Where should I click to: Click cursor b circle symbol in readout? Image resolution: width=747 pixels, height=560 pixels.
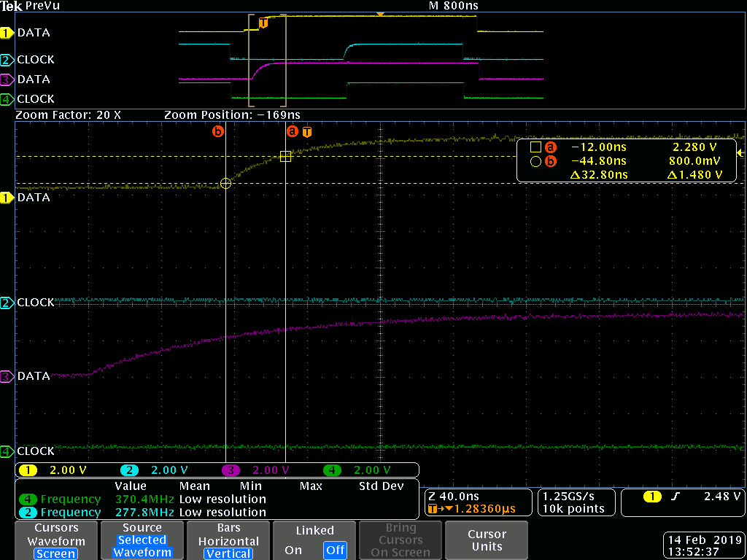click(535, 162)
